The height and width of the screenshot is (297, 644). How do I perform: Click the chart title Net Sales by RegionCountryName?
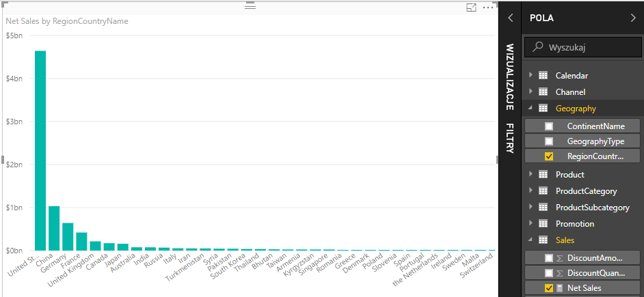click(x=67, y=21)
